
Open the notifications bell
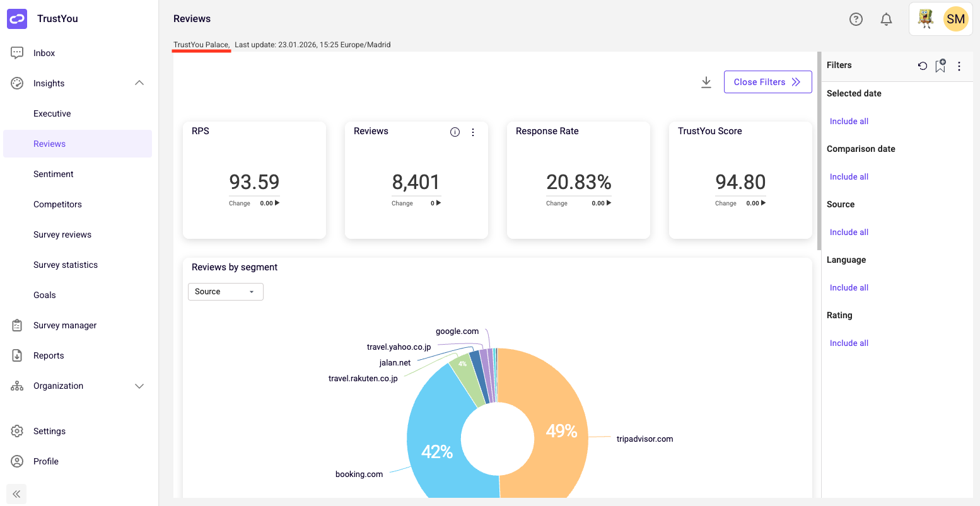[886, 20]
